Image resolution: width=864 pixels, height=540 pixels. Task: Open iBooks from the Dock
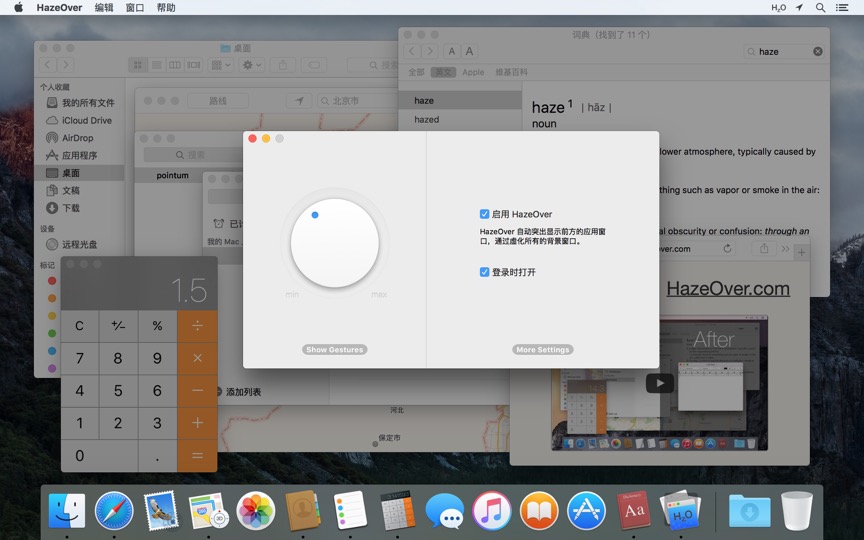[x=539, y=510]
